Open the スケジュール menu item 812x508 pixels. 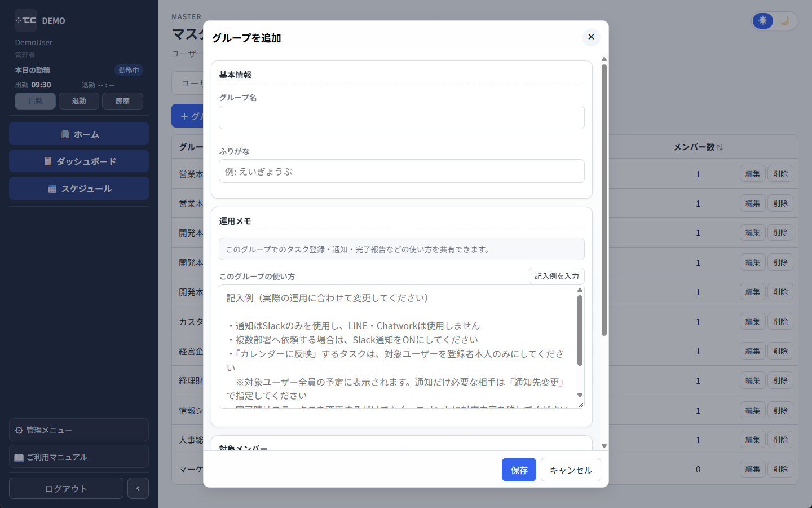coord(79,189)
